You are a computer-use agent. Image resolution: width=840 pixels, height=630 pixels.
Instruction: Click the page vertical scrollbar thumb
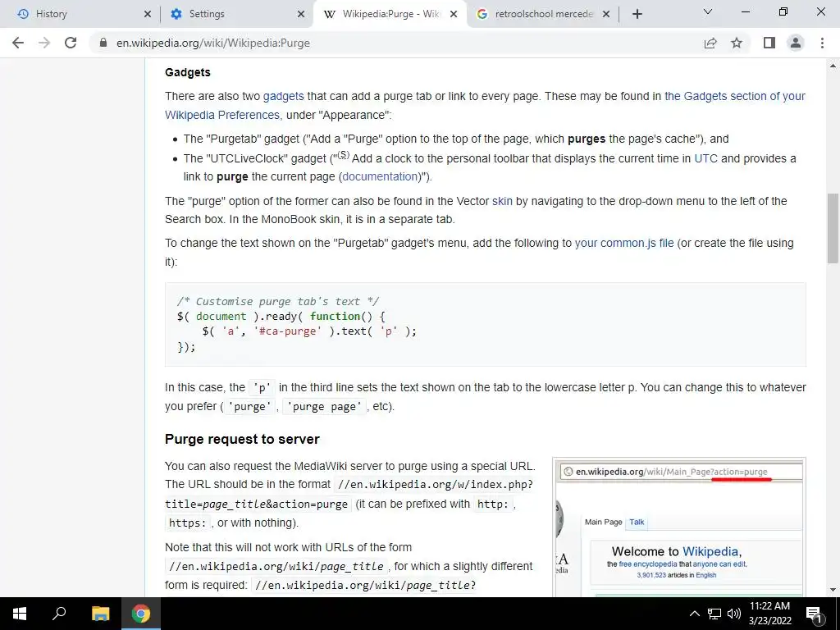point(833,228)
